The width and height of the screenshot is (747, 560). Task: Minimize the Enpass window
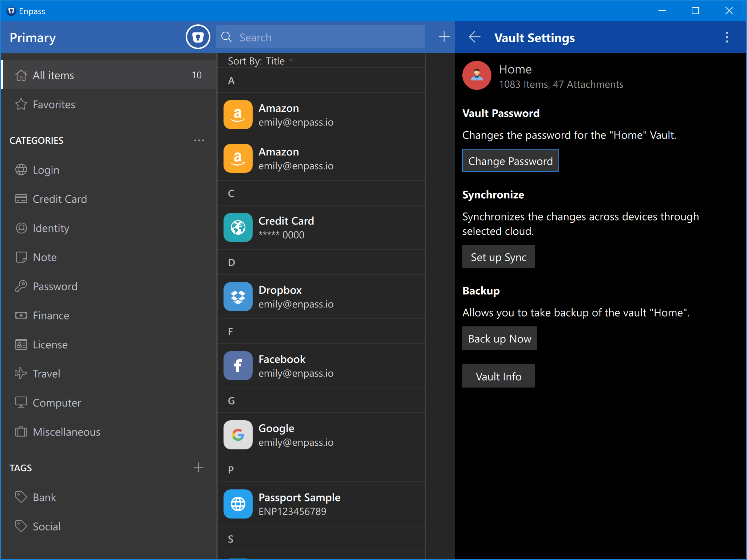(x=662, y=11)
